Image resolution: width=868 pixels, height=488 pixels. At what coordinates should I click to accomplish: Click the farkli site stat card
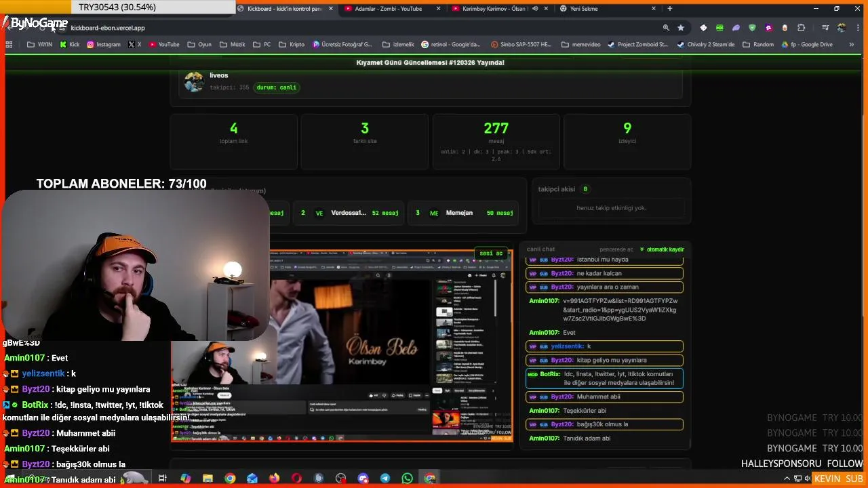[365, 141]
